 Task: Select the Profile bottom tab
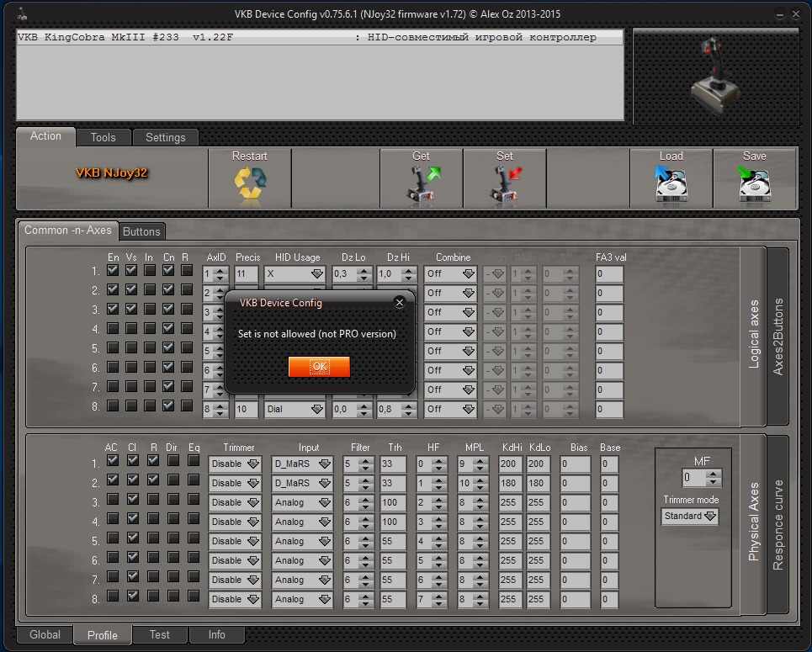102,635
